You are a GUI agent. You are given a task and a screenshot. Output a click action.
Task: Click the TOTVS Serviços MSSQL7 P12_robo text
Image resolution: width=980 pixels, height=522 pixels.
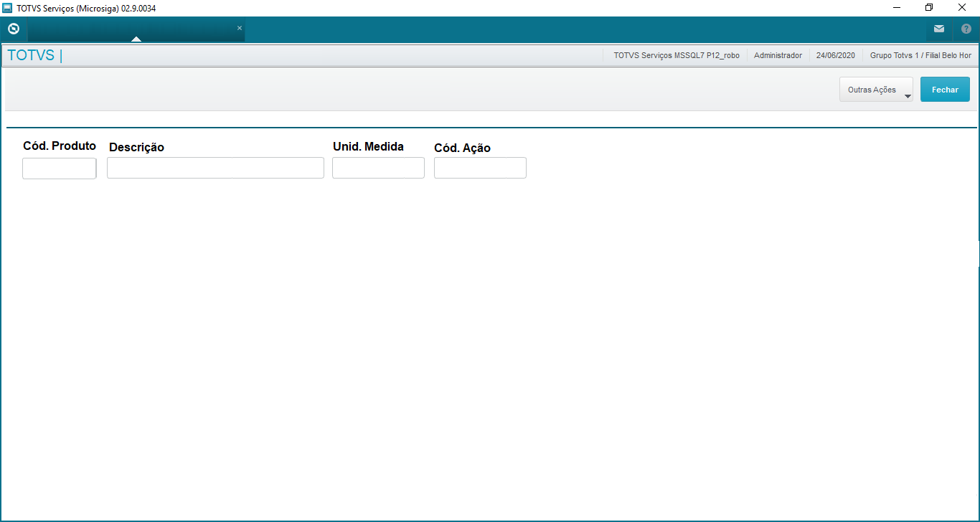coord(677,55)
